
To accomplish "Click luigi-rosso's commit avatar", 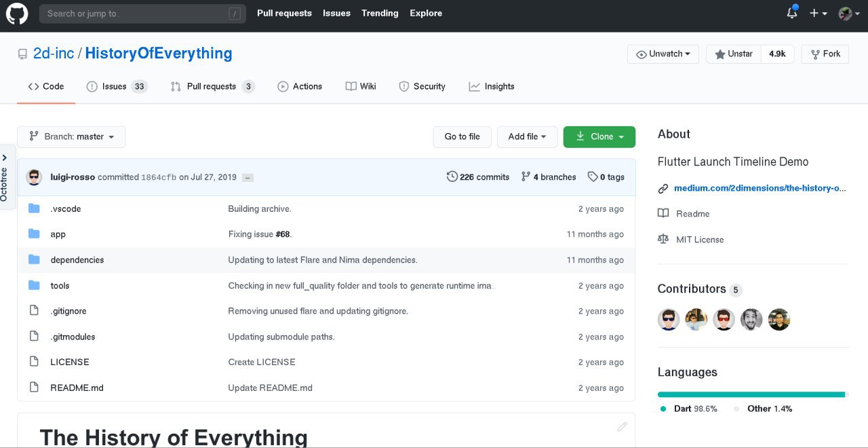I will 34,177.
